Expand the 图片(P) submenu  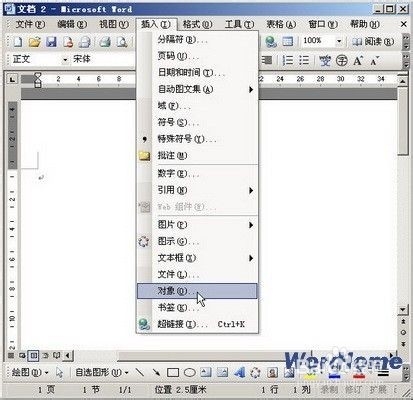point(197,225)
